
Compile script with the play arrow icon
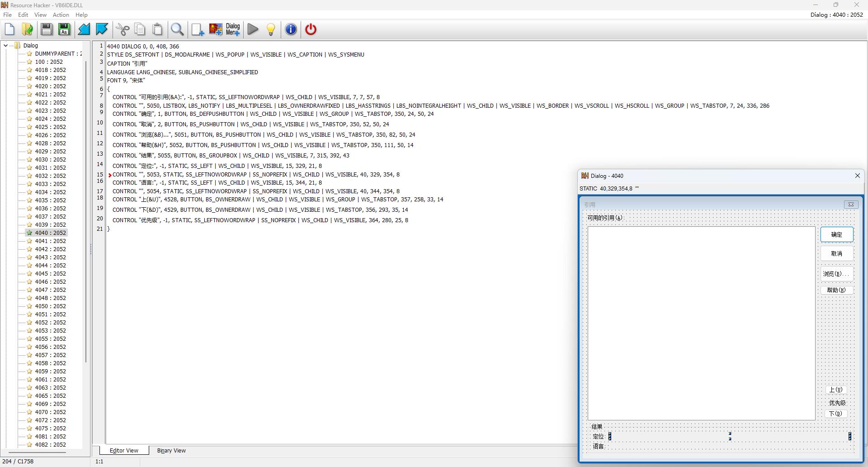click(x=253, y=29)
